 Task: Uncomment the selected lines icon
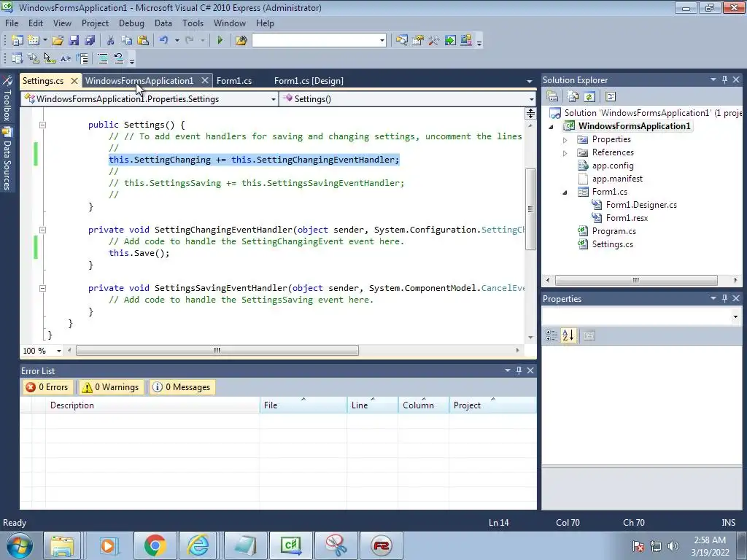point(119,58)
